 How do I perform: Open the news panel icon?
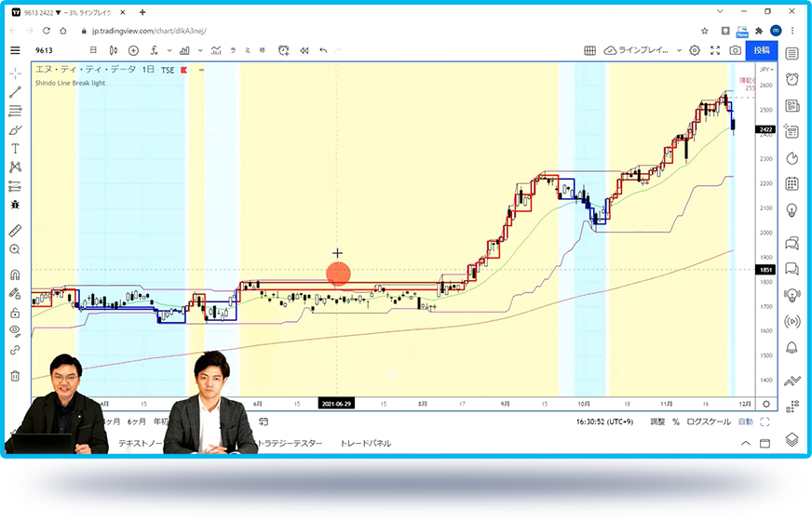click(792, 105)
